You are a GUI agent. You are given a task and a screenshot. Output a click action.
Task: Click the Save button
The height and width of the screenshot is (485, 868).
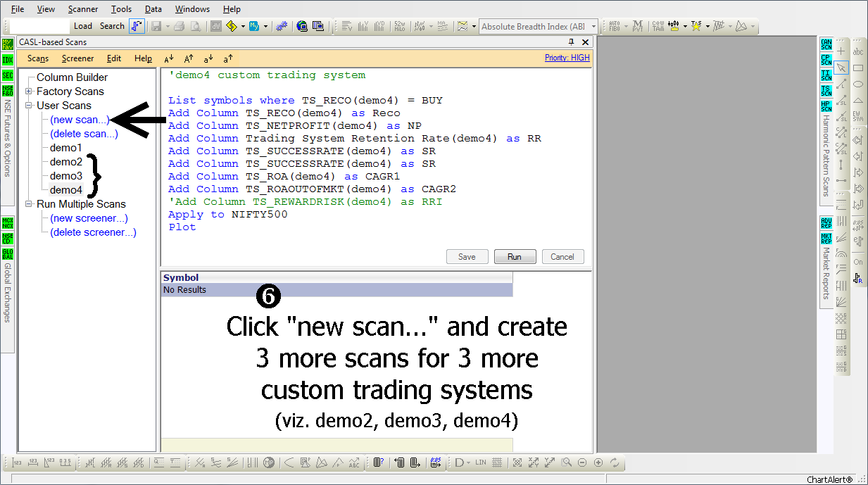pos(467,257)
